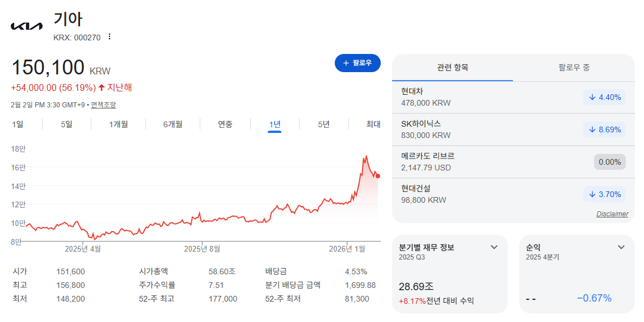The image size is (644, 322).
Task: Switch to the 팔로우 중 tab
Action: coord(574,68)
